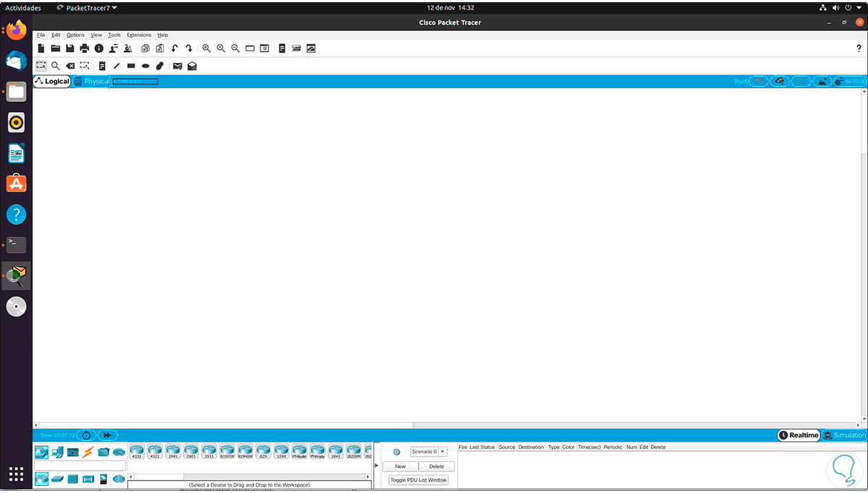
Task: Open the help question mark
Action: pyautogui.click(x=859, y=48)
